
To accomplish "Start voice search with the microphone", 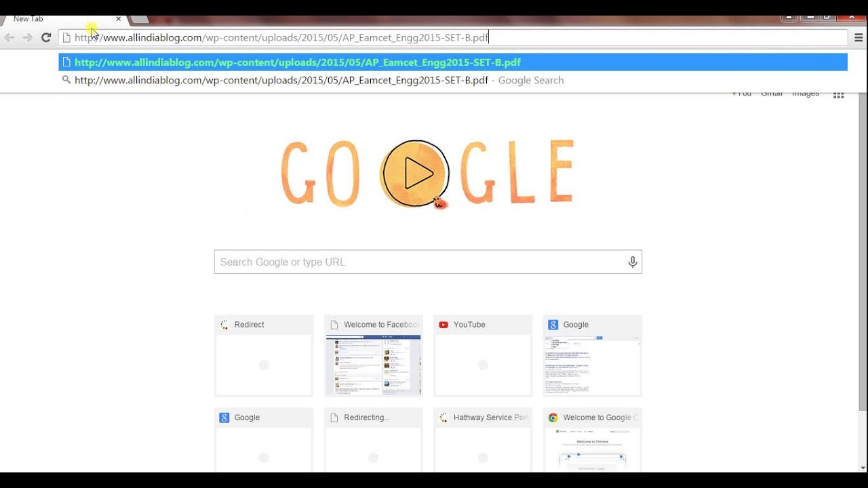I will tap(633, 262).
